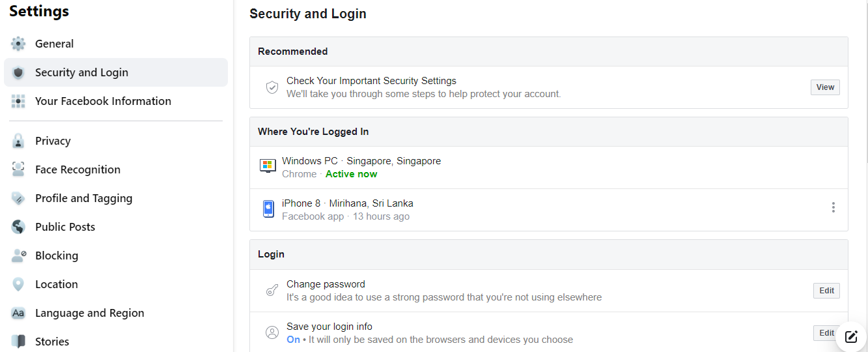Click Edit next to Change password
This screenshot has height=352, width=868.
pyautogui.click(x=826, y=291)
